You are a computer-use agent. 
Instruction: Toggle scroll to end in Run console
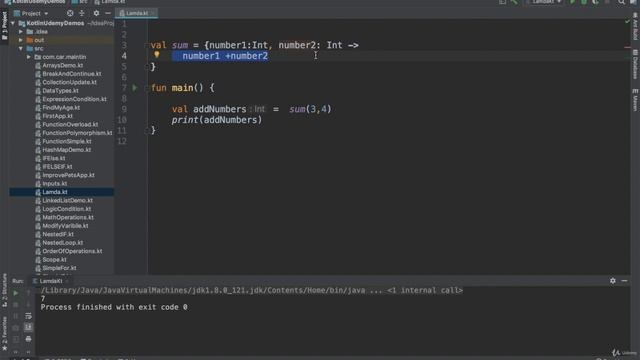pyautogui.click(x=28, y=327)
